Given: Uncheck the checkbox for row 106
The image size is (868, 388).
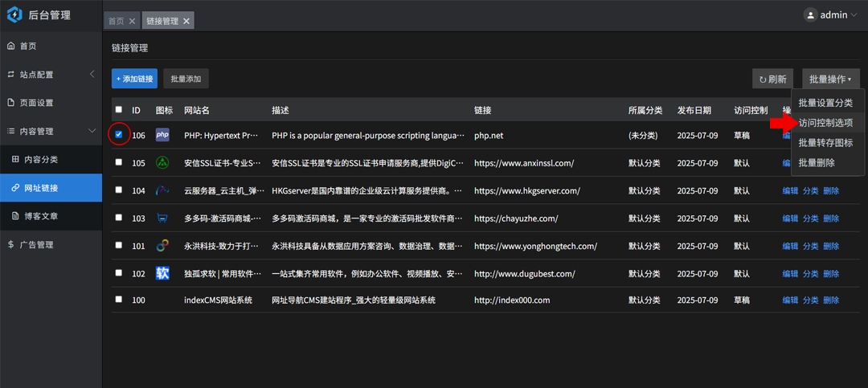Looking at the screenshot, I should 119,135.
